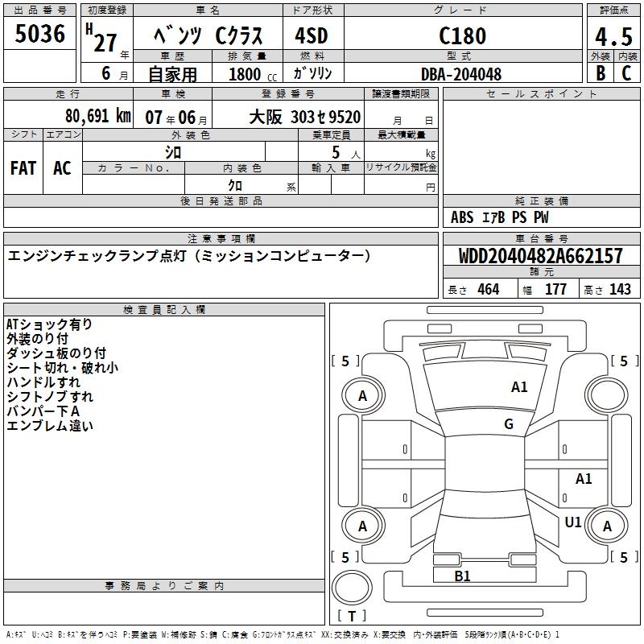Select the interior grade C cell
This screenshot has height=644, width=644.
tap(627, 73)
